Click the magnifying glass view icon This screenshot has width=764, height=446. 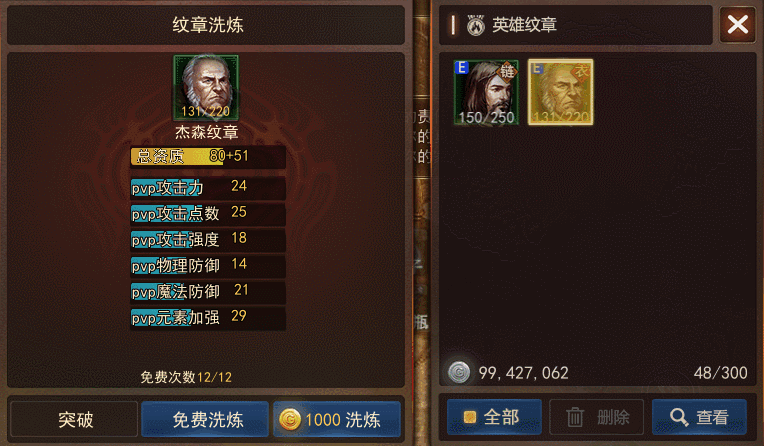click(x=679, y=417)
